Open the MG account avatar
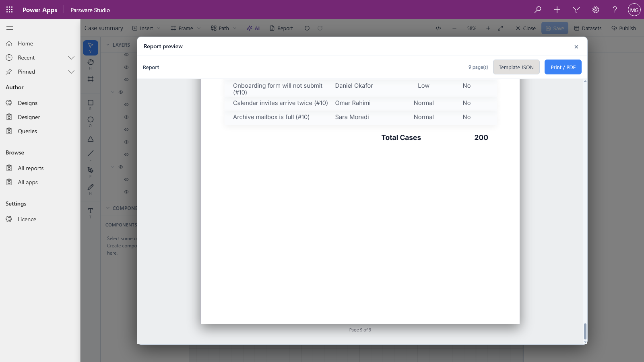Screen dimensions: 644x362 634,10
